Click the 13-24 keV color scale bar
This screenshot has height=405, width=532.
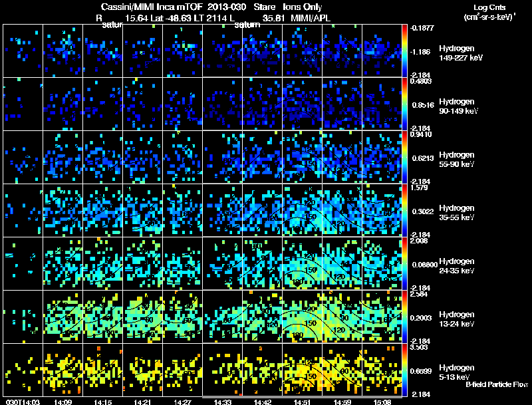click(x=404, y=317)
